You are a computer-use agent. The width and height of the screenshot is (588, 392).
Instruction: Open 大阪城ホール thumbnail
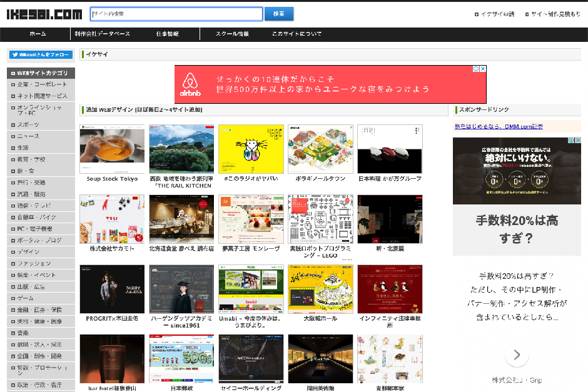[x=320, y=289]
